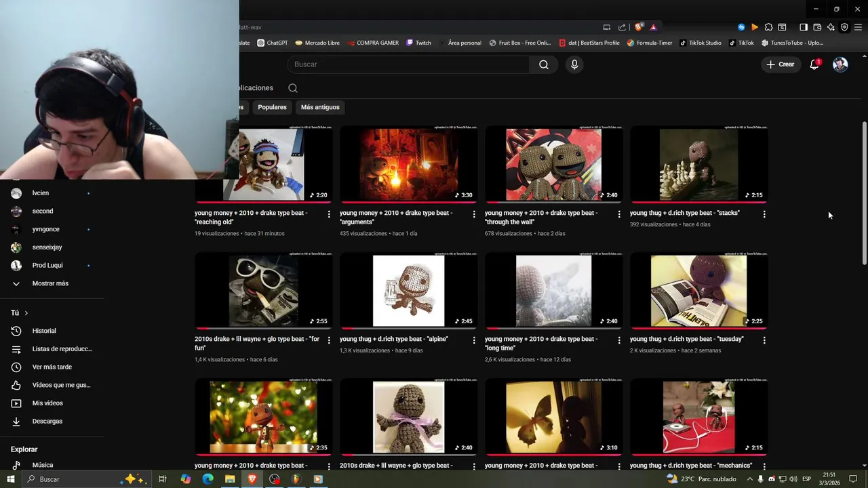This screenshot has height=488, width=868.
Task: Open the YouTube notifications bell
Action: pos(814,64)
